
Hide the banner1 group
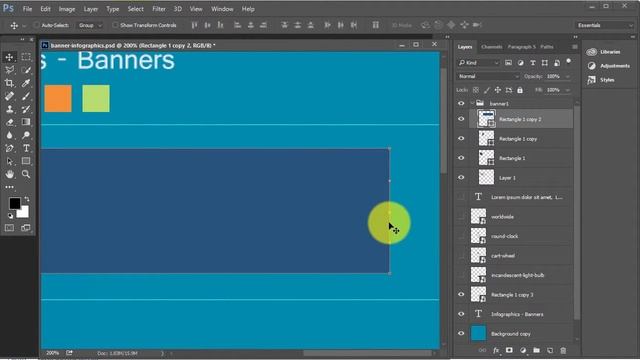point(461,103)
